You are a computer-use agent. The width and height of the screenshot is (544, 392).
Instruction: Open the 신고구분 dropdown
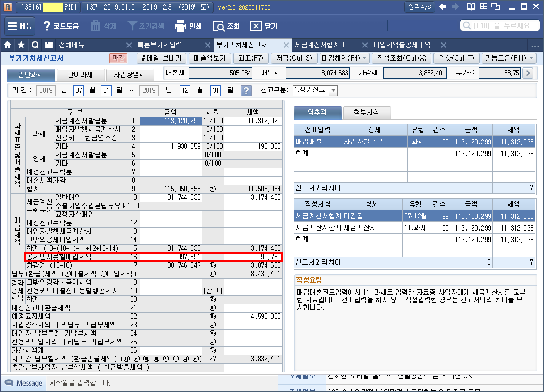pyautogui.click(x=334, y=90)
